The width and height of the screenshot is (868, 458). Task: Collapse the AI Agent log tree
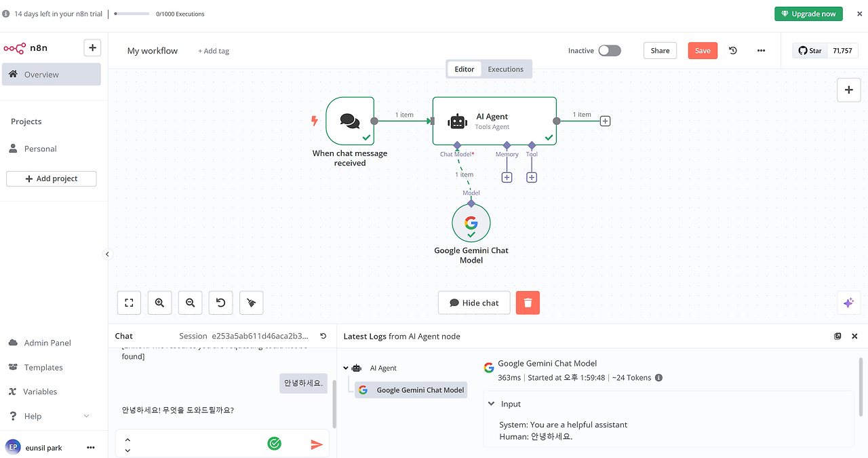346,368
